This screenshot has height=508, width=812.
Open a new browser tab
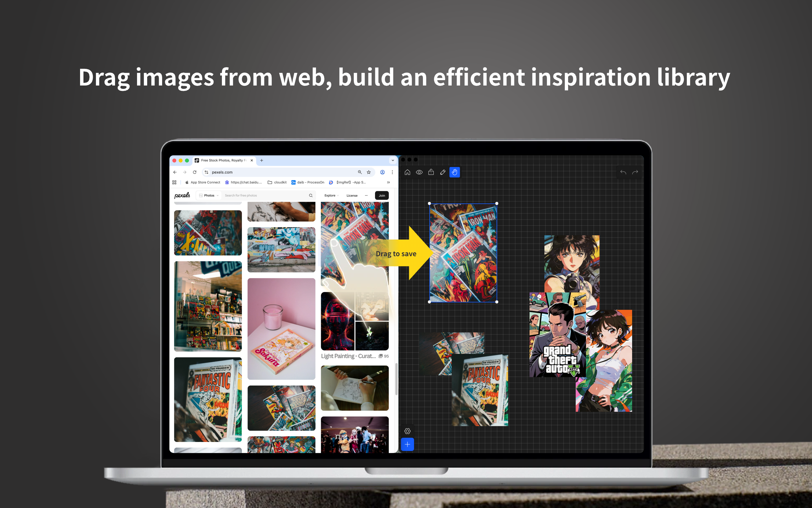(x=262, y=160)
